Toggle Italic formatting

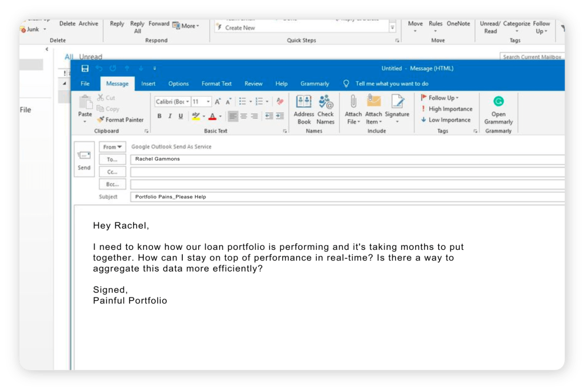pos(170,116)
